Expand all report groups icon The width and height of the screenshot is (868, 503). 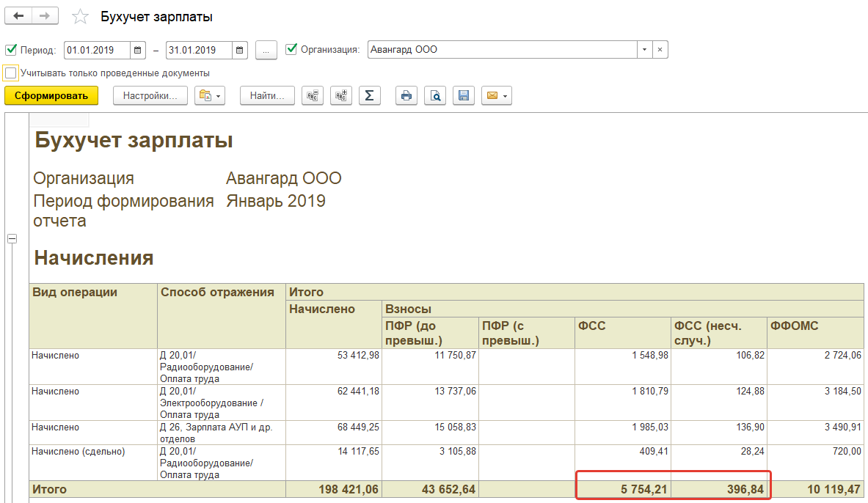point(341,96)
